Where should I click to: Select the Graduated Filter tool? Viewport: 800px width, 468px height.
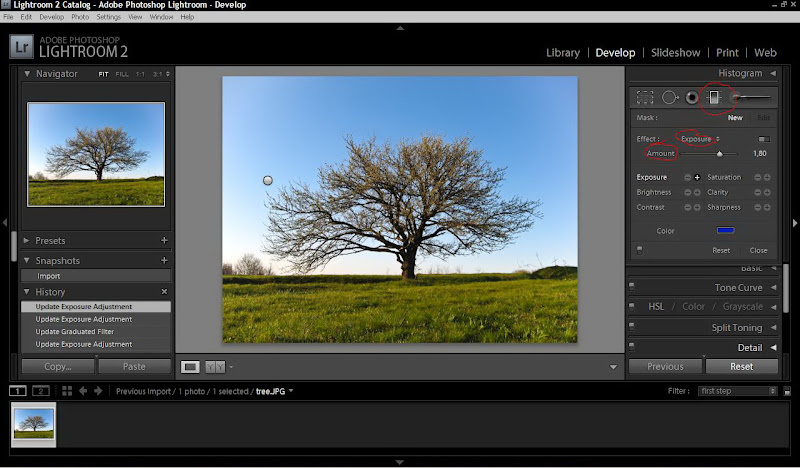pos(714,97)
